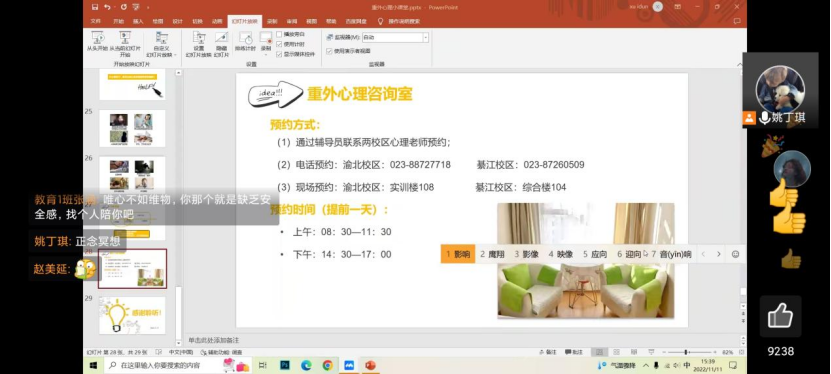Click the Save icon in quick access toolbar
Screen dimensions: 831x374
click(x=95, y=7)
